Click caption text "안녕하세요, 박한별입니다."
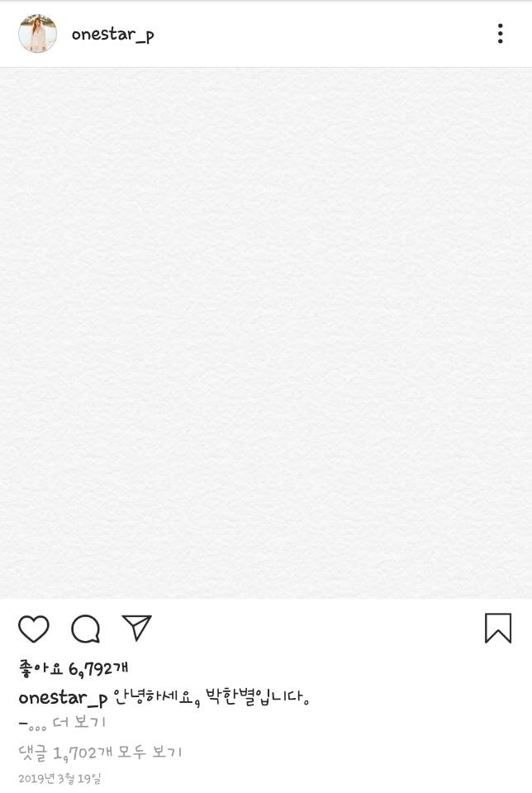 pyautogui.click(x=211, y=698)
